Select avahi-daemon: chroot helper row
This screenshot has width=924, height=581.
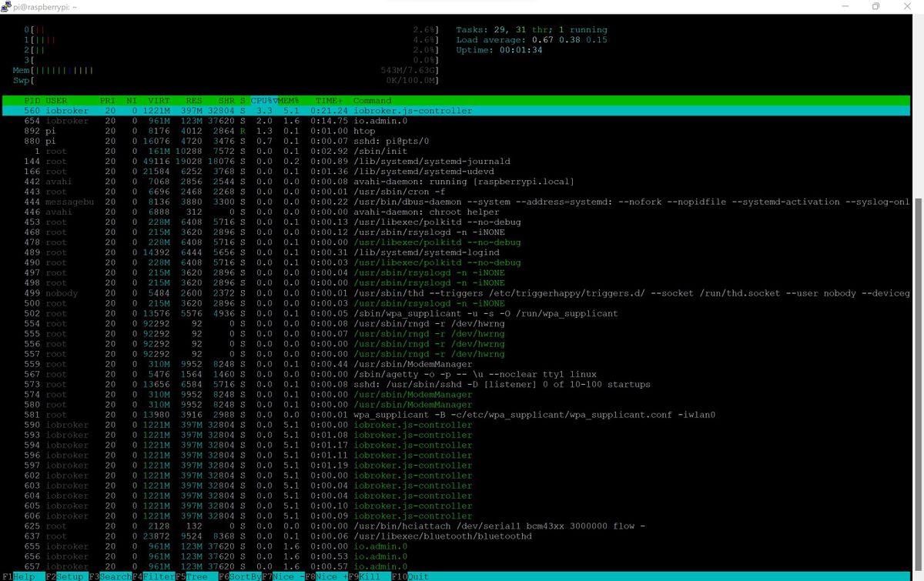click(457, 212)
